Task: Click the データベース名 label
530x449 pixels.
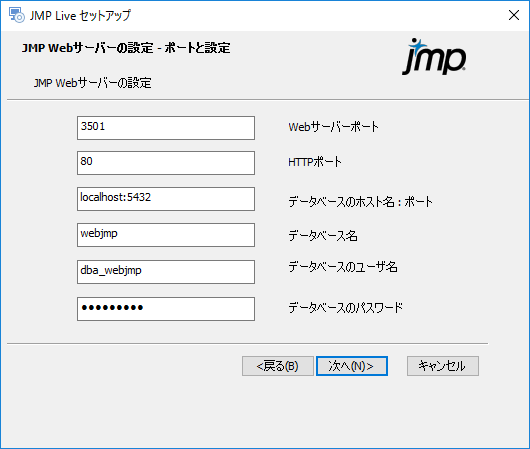Action: (323, 236)
